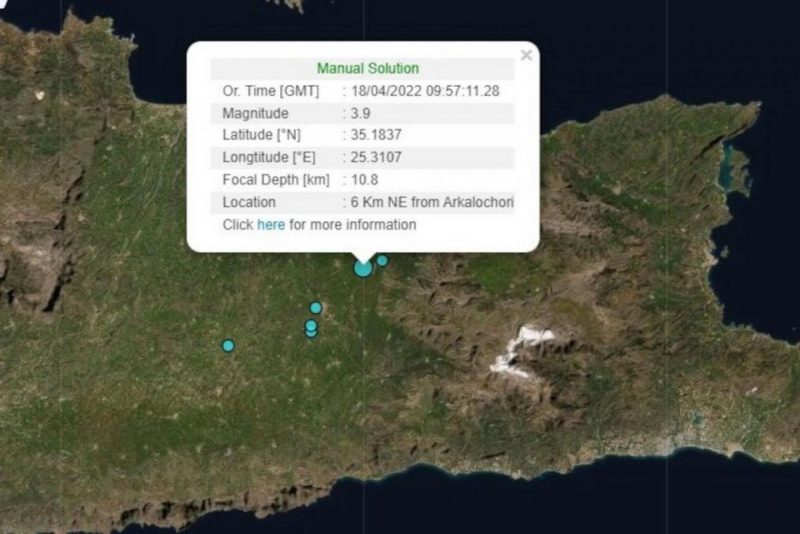
Task: Click the topmost marker of the central cluster
Action: [x=316, y=308]
